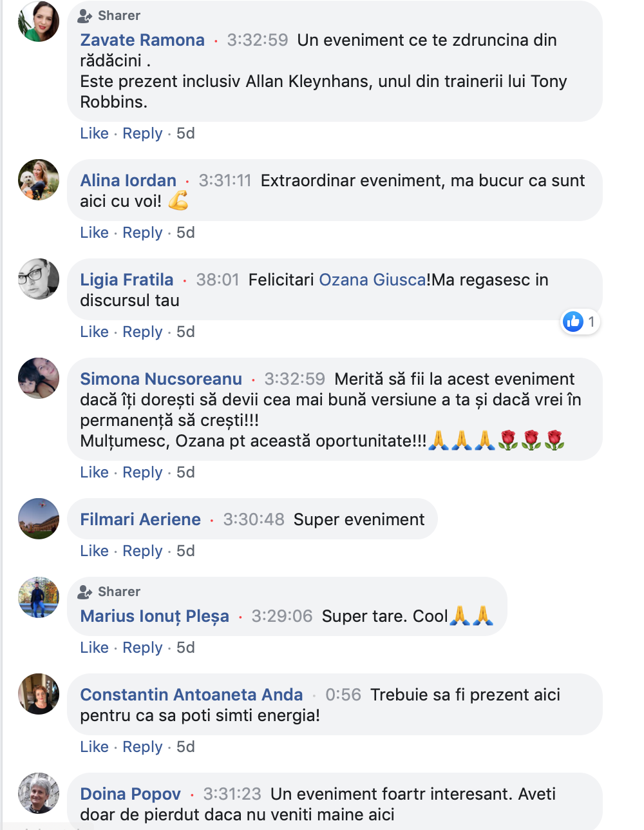Click the Sharer icon above Zavate Ramona
Viewport: 644px width, 830px height.
tap(85, 15)
